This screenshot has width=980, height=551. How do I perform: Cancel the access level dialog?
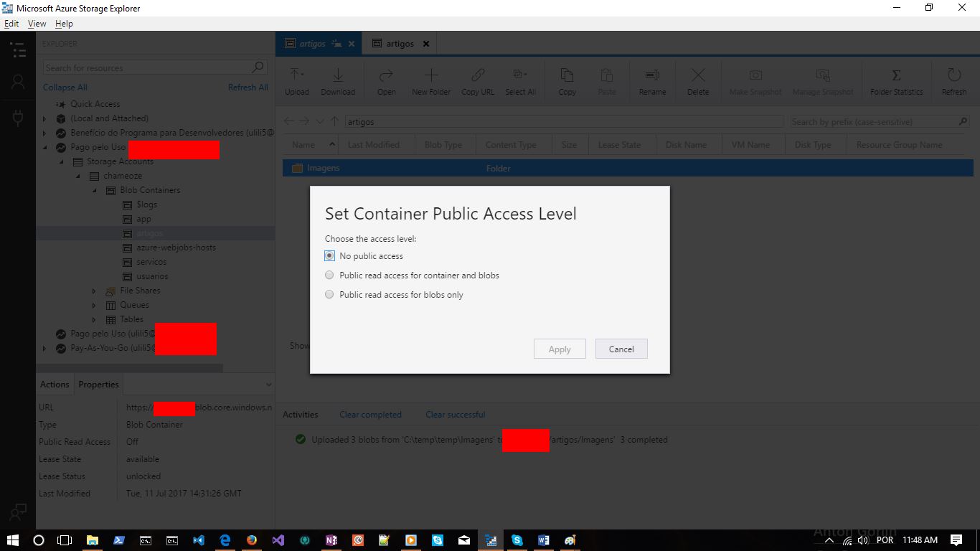[621, 349]
